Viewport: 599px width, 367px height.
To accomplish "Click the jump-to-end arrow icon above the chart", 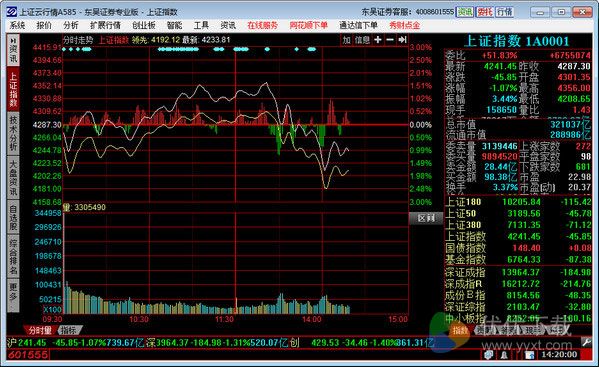I will coord(402,40).
